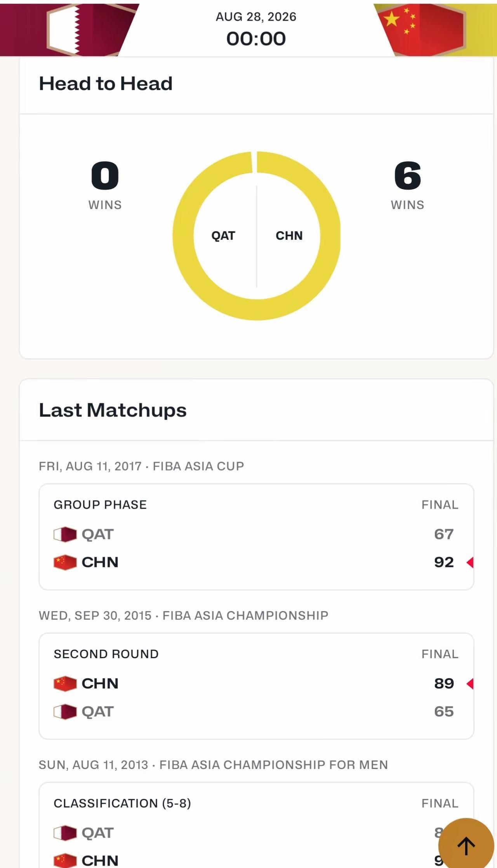497x868 pixels.
Task: Click China flag icon in 2015 matchup
Action: point(65,683)
